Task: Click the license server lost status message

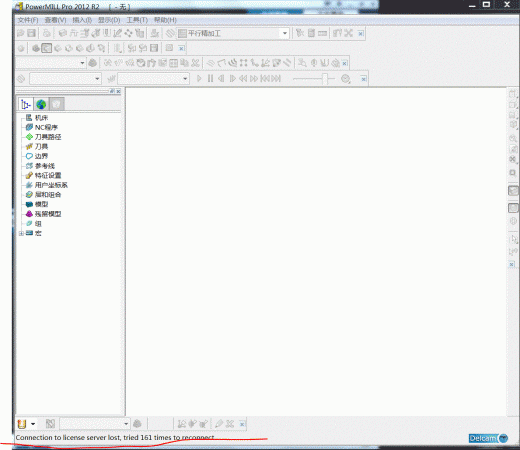Action: pyautogui.click(x=115, y=437)
